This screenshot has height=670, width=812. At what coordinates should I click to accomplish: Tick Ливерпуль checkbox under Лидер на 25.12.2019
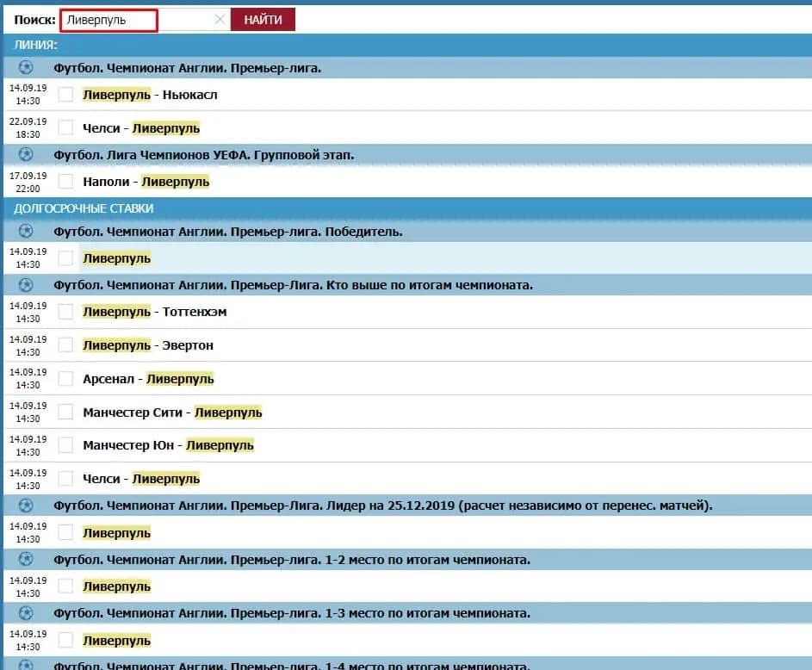point(65,532)
